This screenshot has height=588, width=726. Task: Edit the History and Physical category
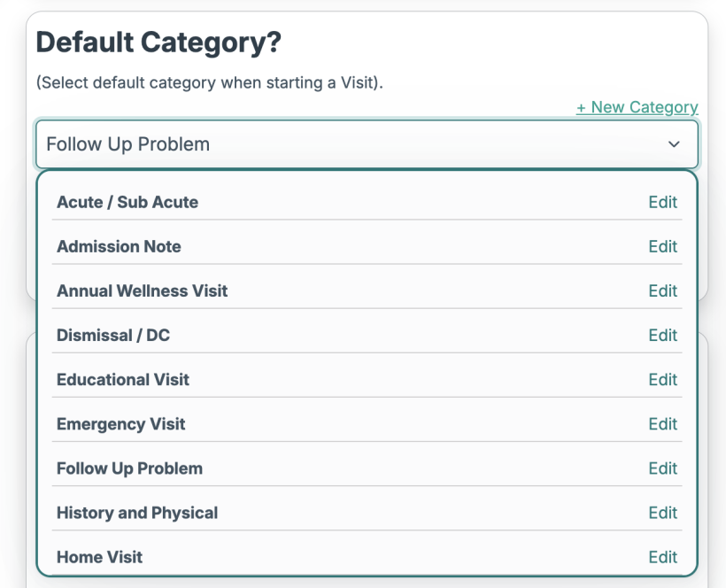pyautogui.click(x=662, y=512)
